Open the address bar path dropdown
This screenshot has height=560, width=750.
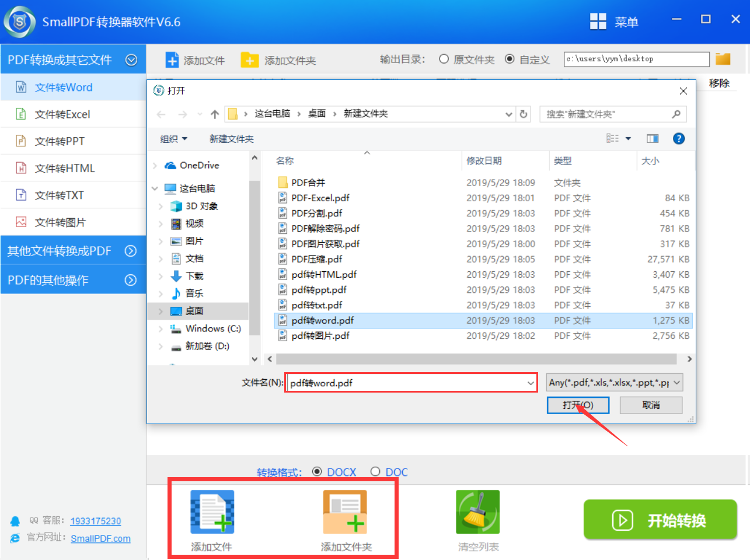(x=509, y=114)
